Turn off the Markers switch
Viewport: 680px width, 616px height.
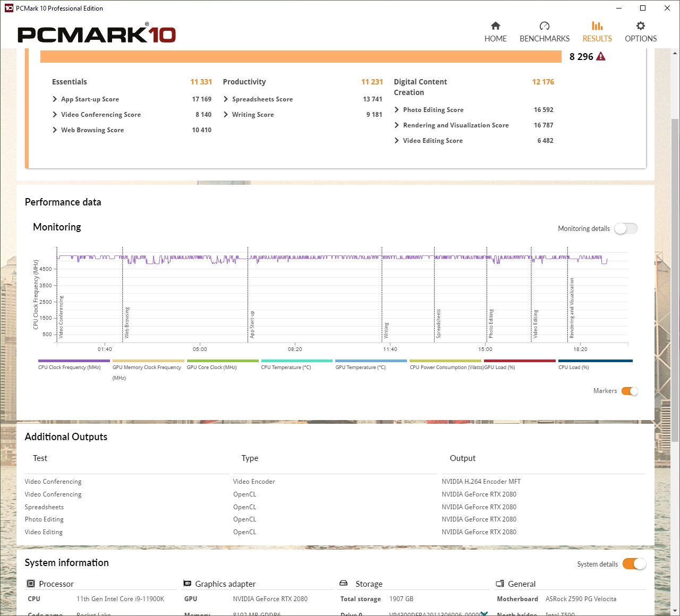630,391
